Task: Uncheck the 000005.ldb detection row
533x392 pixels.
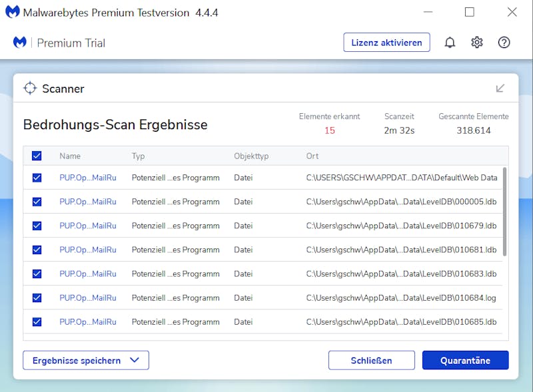Action: tap(37, 202)
